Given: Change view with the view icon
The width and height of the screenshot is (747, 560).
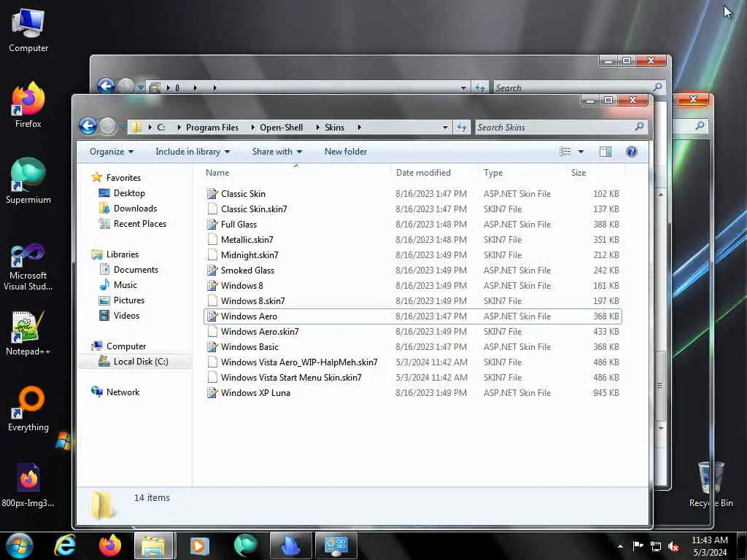Looking at the screenshot, I should point(565,152).
